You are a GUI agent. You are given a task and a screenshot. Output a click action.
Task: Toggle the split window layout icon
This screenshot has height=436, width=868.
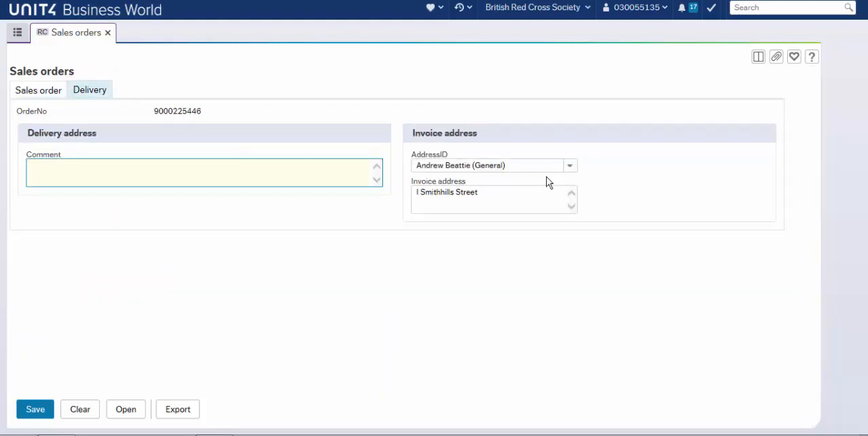[x=759, y=57]
